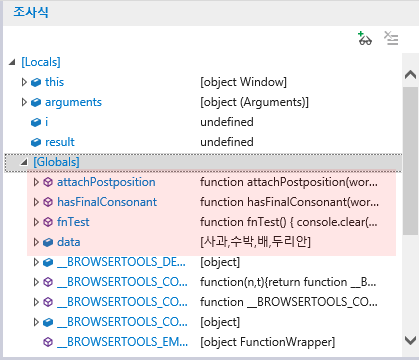Screen dimensions: 419x360
Task: Select the hasFinalConsonant name
Action: [x=107, y=202]
